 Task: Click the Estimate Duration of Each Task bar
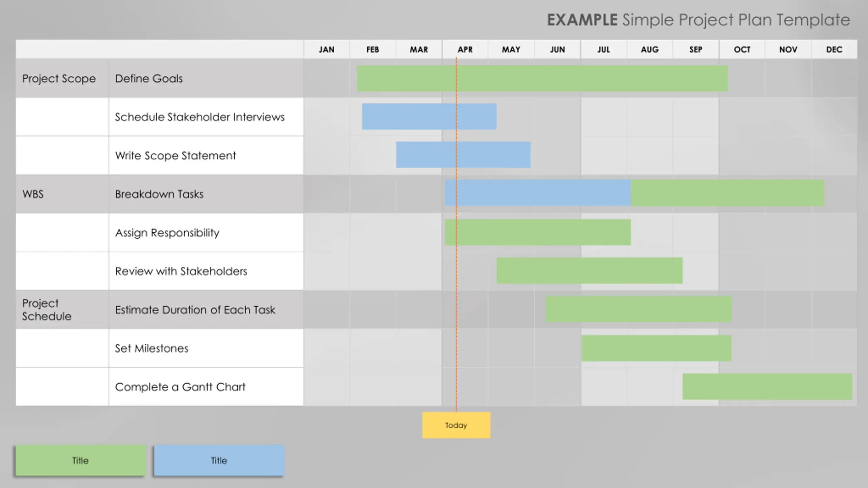pyautogui.click(x=638, y=309)
